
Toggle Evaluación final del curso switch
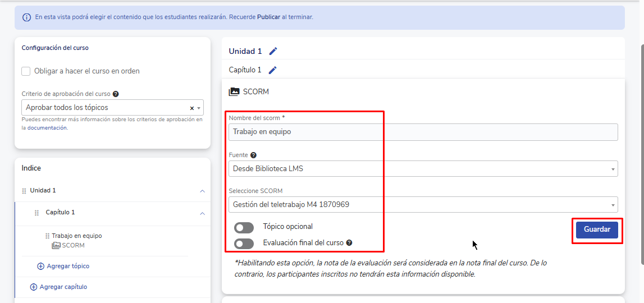coord(244,244)
